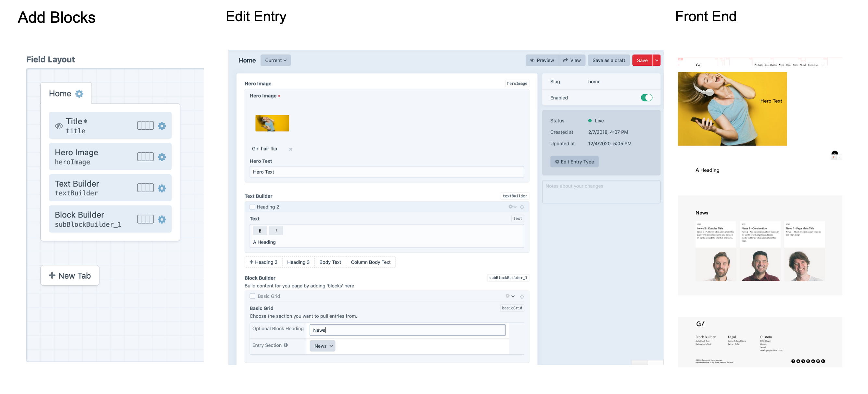Expand the Save button dropdown arrow
The image size is (868, 394).
click(657, 60)
